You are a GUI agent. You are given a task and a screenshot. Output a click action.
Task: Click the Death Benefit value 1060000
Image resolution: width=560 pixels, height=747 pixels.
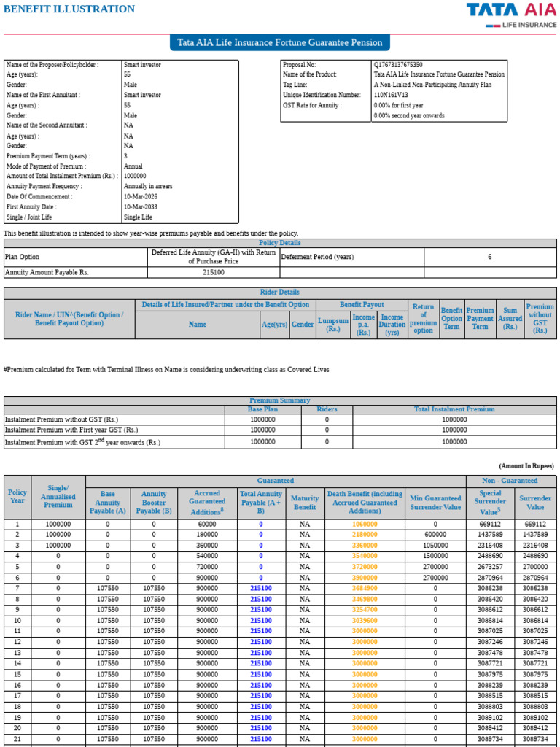coord(365,524)
